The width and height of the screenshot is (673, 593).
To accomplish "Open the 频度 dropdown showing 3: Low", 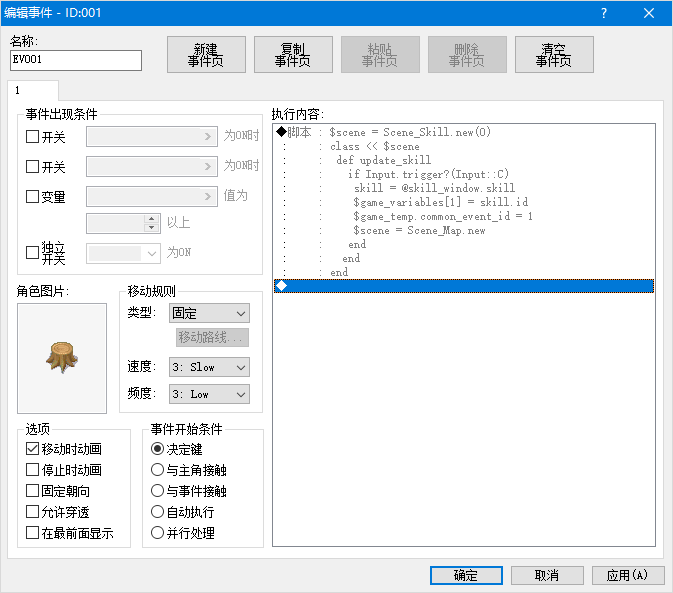I will point(209,394).
